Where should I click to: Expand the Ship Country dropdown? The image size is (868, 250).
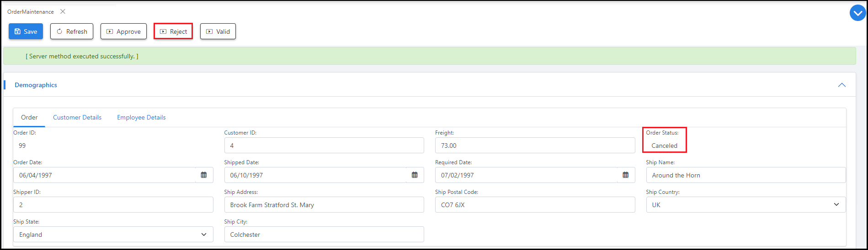836,205
